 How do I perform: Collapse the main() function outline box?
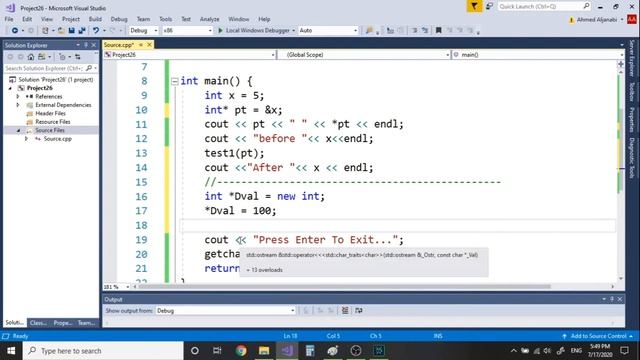[x=175, y=81]
